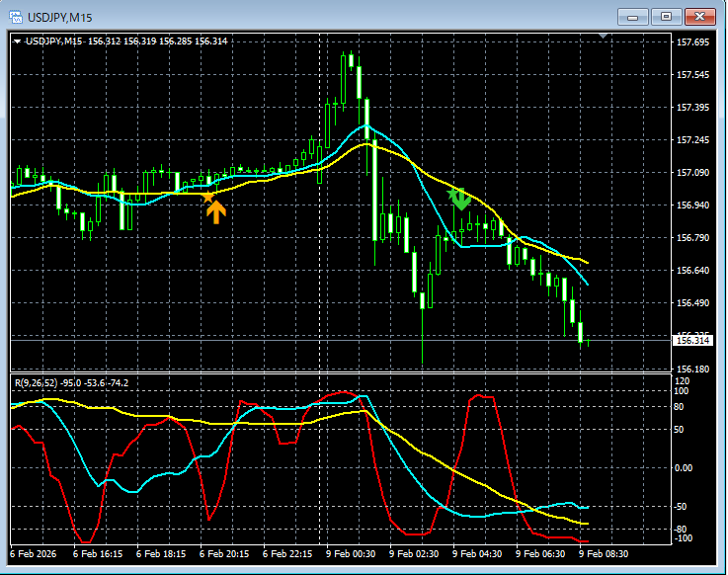This screenshot has height=575, width=728.
Task: Click the 9 Feb 08:30 time axis label
Action: click(x=604, y=554)
